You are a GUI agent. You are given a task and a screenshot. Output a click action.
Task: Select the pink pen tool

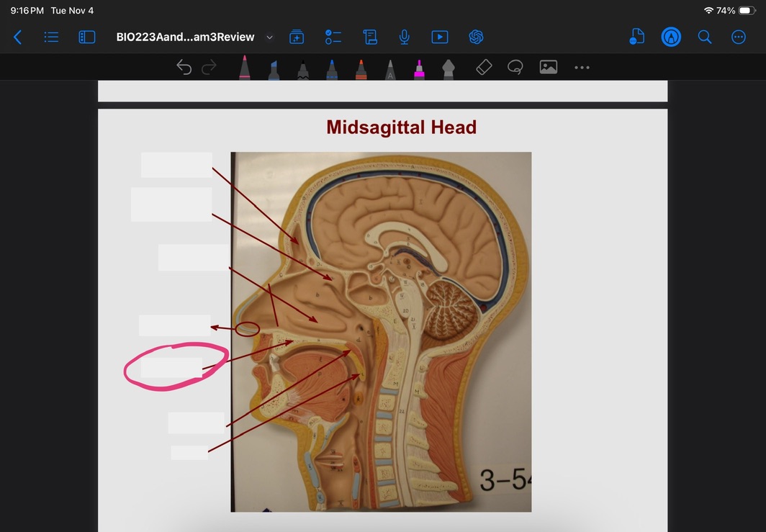coord(245,68)
